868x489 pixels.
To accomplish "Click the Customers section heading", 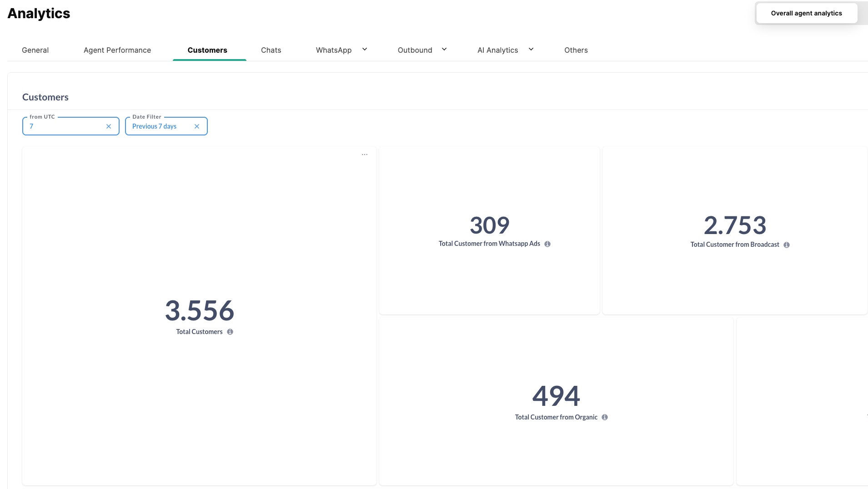I will click(45, 97).
